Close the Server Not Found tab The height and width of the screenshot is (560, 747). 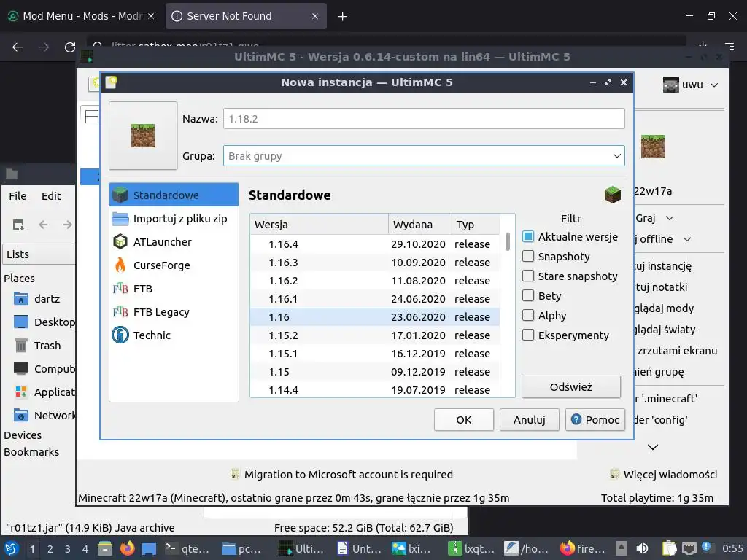coord(315,16)
